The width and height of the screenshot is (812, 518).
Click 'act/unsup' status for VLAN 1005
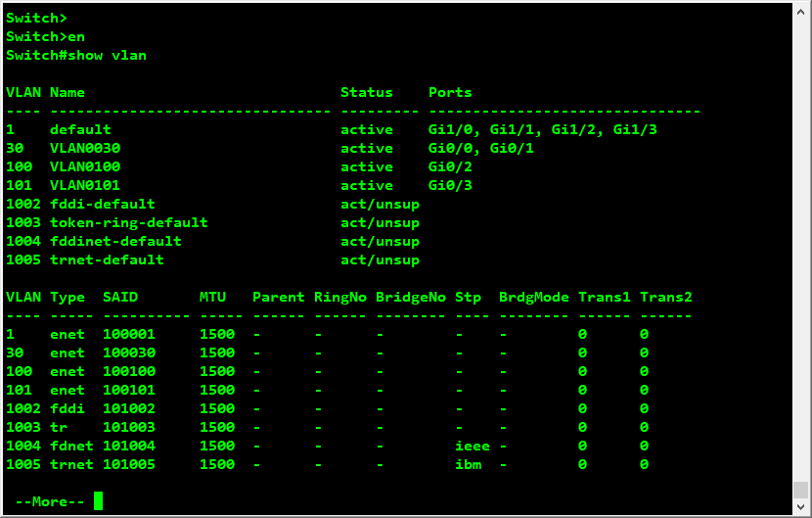point(381,260)
